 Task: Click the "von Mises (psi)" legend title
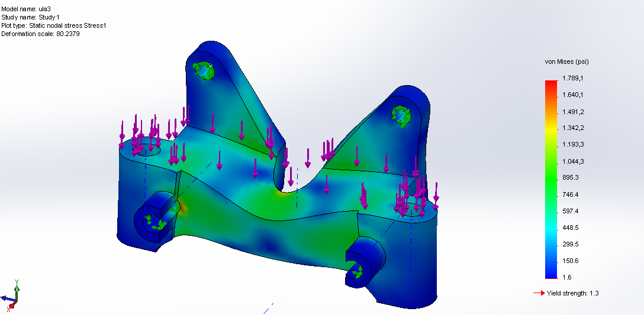566,62
